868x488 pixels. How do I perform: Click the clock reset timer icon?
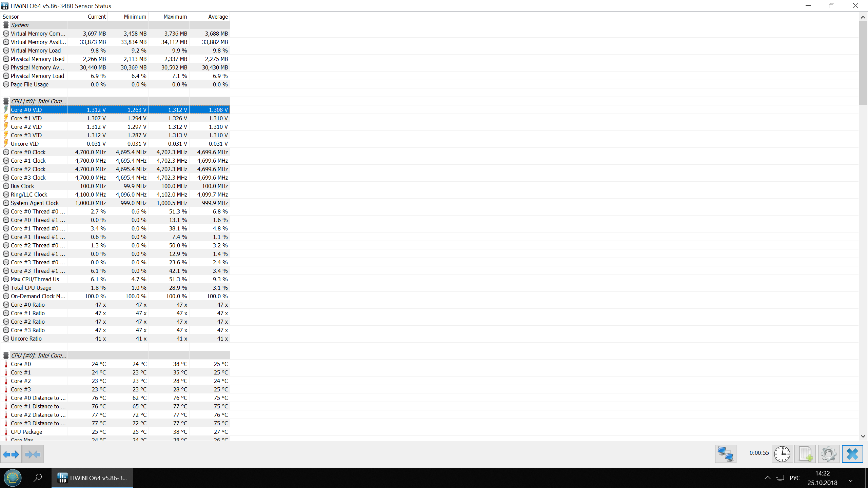pos(782,454)
